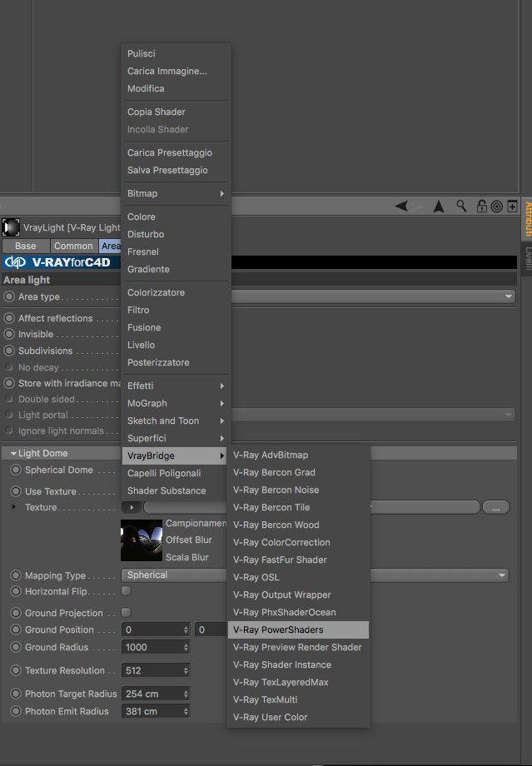The height and width of the screenshot is (766, 532).
Task: Choose Salva Presettaggio menu entry
Action: tap(176, 171)
